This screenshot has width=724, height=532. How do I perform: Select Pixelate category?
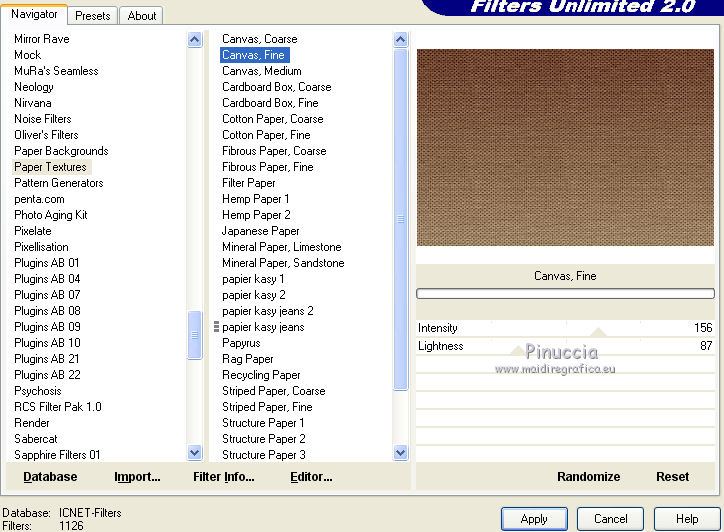[32, 231]
